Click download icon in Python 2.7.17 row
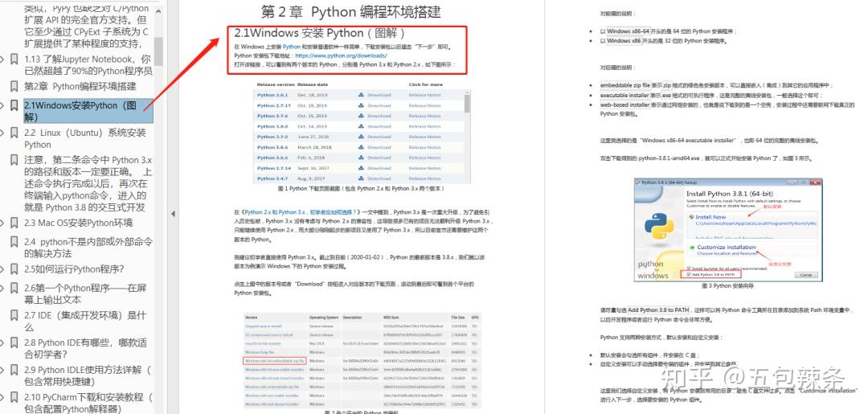This screenshot has height=414, width=868. point(361,105)
